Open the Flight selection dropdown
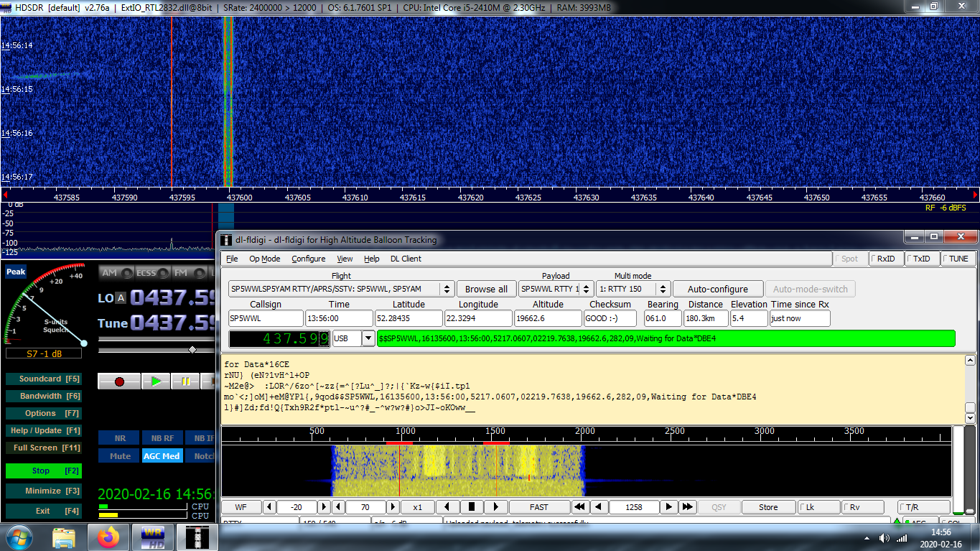Viewport: 980px width, 551px height. point(447,289)
